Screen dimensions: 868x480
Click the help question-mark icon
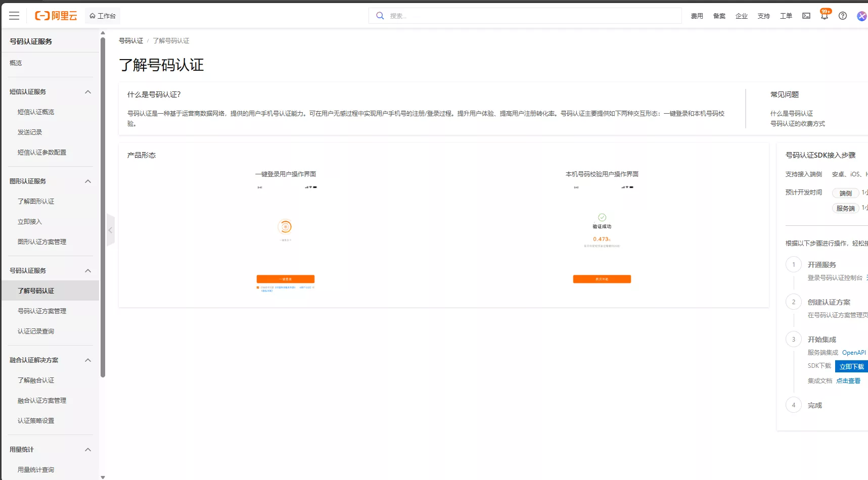tap(842, 16)
